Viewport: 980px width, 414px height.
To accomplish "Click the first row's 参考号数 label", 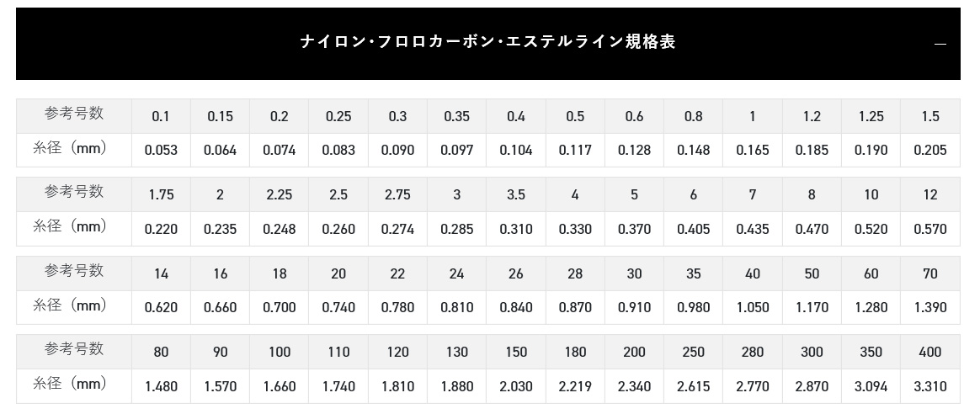I will (74, 114).
